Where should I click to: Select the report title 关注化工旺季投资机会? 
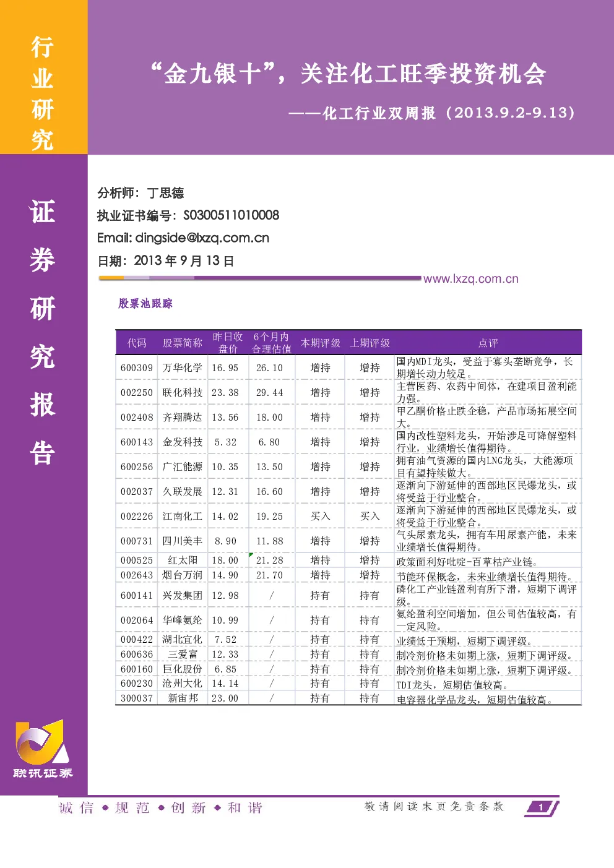pyautogui.click(x=423, y=74)
